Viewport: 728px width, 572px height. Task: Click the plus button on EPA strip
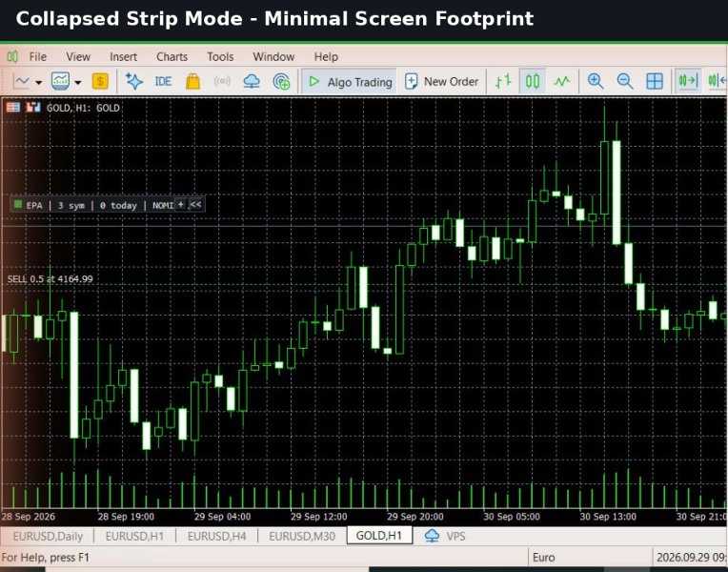click(x=181, y=204)
